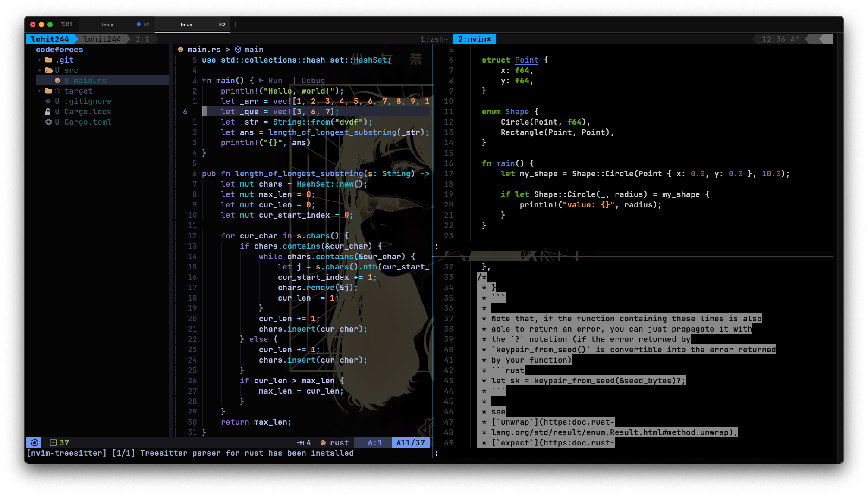868x495 pixels.
Task: Click the main function breadcrumb
Action: (254, 50)
